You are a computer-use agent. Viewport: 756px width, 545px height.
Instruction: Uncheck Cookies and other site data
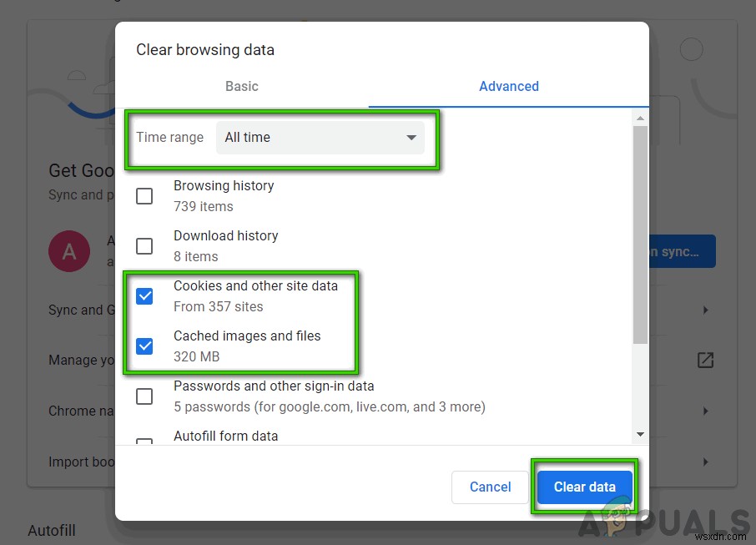[144, 296]
